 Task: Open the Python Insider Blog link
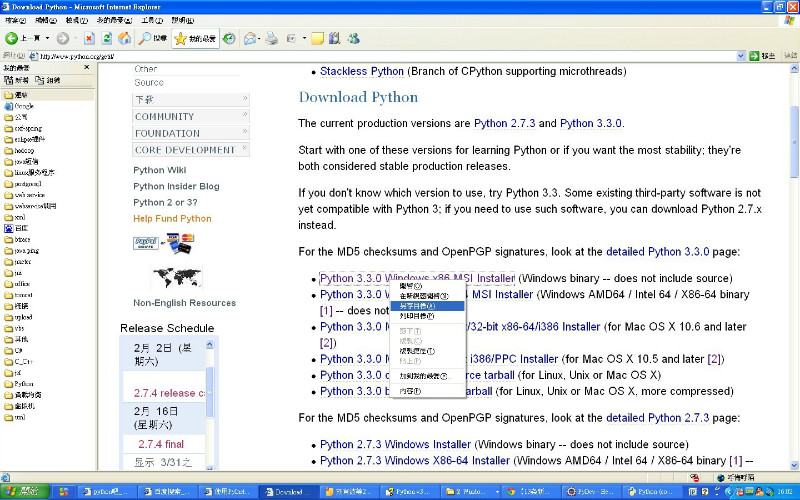coord(177,186)
